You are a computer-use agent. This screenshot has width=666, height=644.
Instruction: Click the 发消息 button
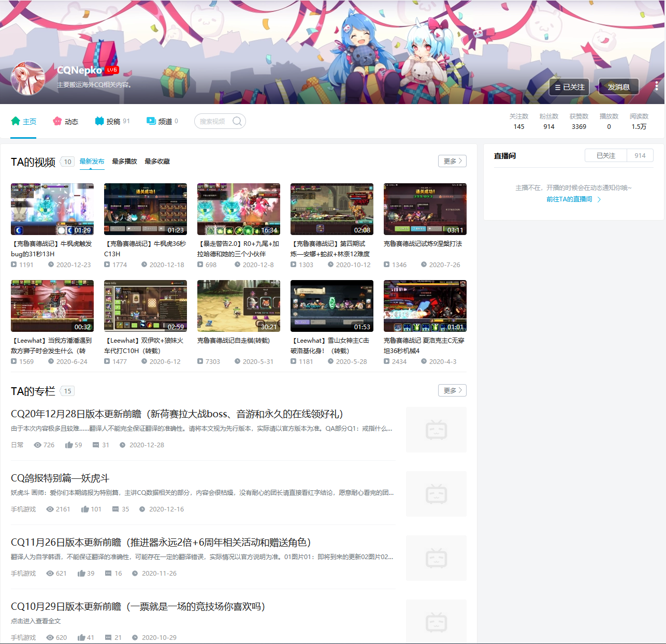[618, 87]
